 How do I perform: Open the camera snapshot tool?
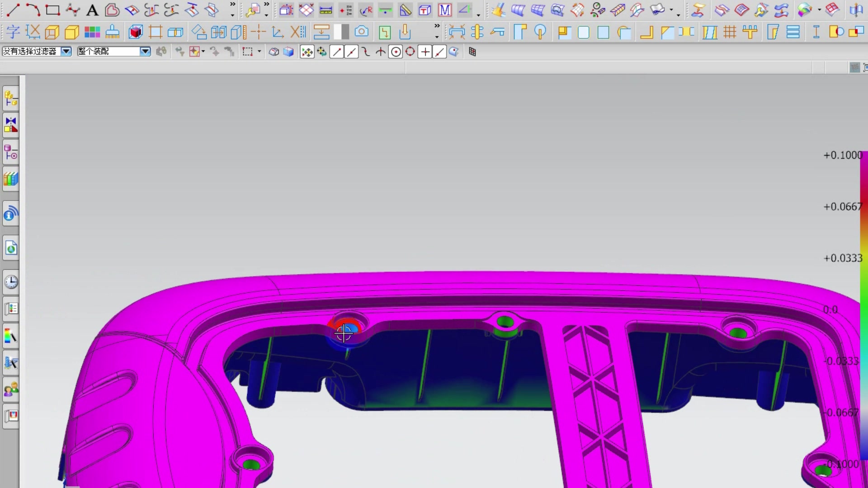361,32
